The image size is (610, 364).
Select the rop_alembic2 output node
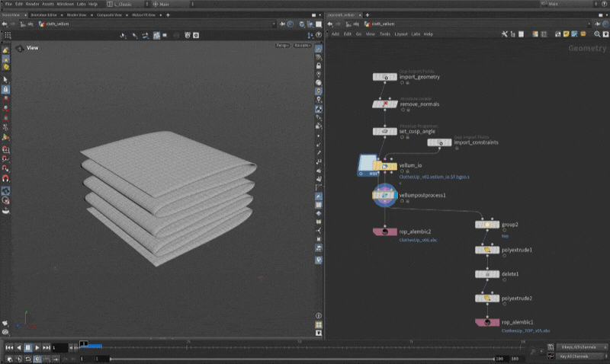(x=385, y=231)
